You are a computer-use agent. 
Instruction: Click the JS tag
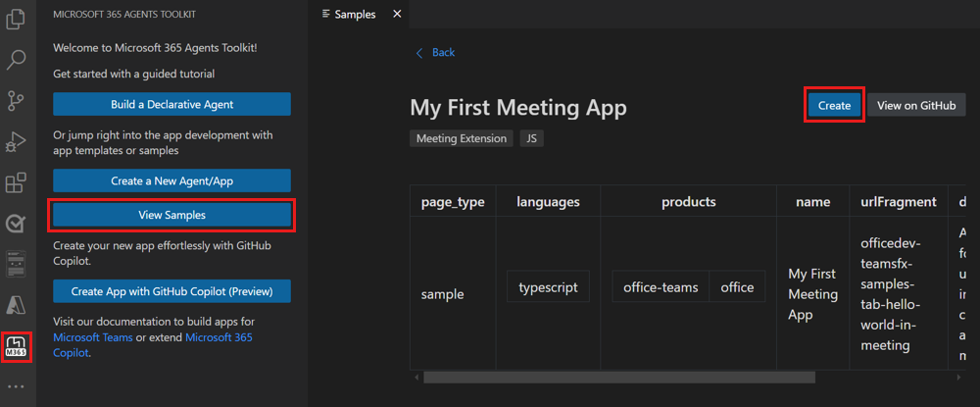tap(532, 139)
